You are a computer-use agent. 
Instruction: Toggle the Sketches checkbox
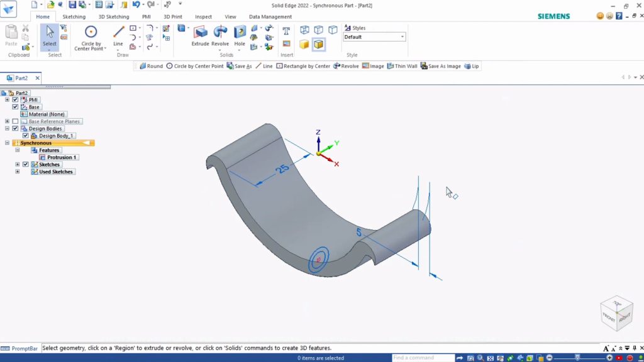click(25, 164)
